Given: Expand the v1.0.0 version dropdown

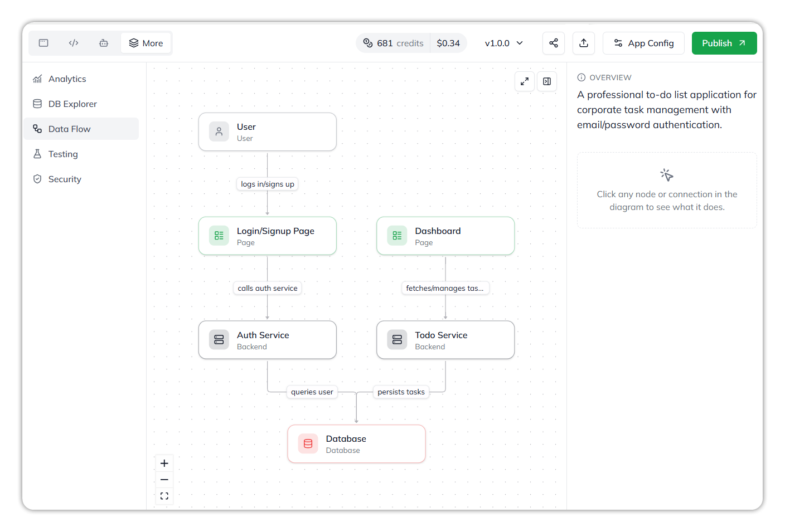Looking at the screenshot, I should coord(504,43).
